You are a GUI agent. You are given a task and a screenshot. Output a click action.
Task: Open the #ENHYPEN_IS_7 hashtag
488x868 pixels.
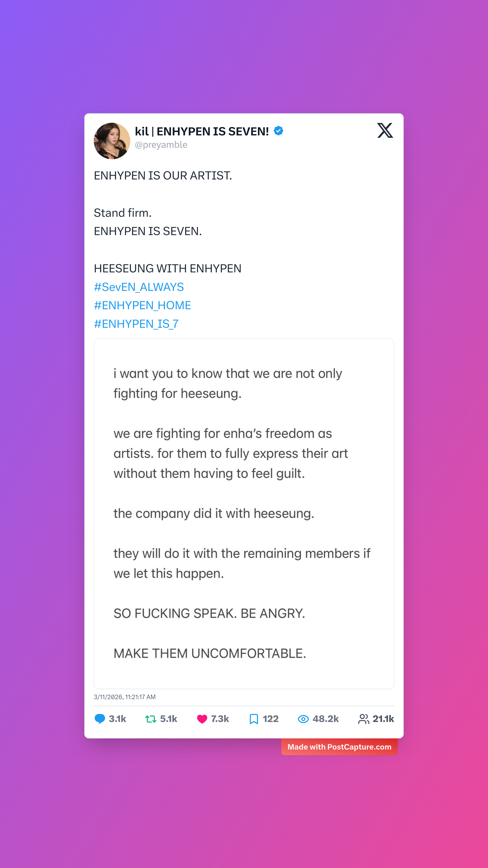point(136,324)
